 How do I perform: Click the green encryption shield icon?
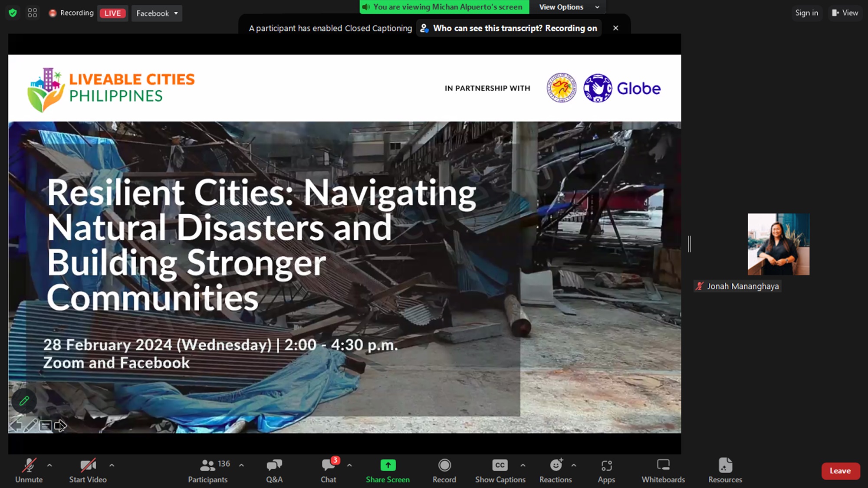tap(13, 13)
